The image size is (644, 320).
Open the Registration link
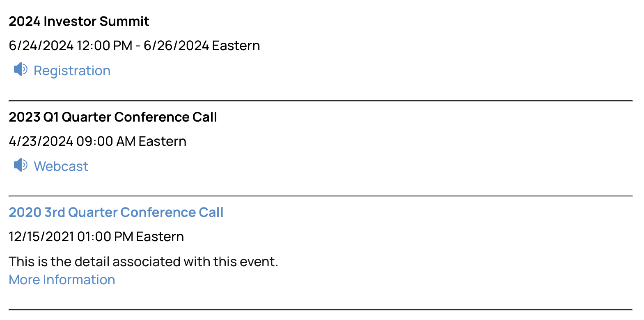coord(72,71)
